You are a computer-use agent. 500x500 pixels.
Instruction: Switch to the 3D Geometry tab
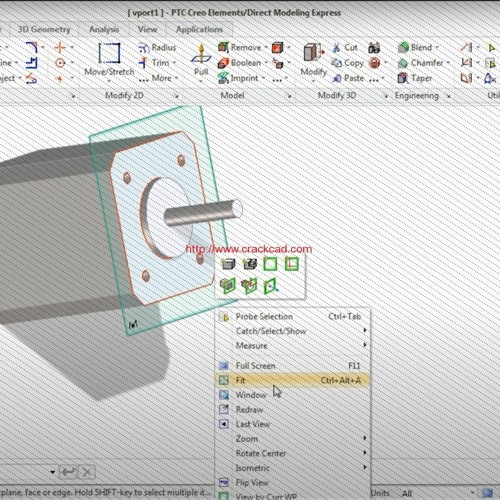(44, 29)
